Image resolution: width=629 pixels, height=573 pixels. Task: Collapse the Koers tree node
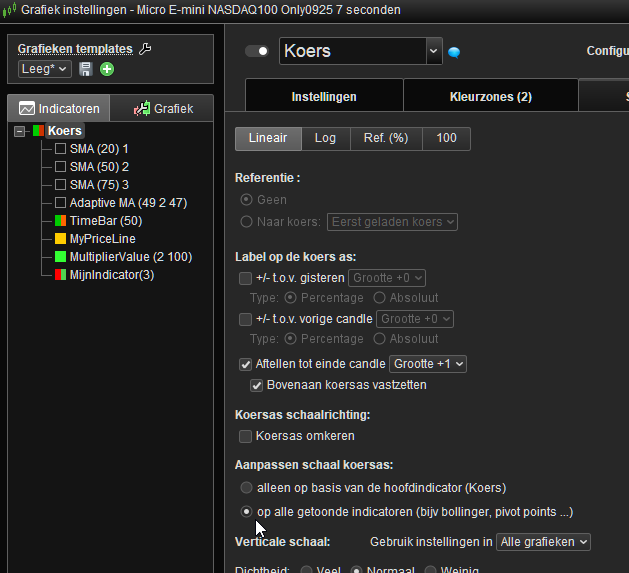coord(19,131)
